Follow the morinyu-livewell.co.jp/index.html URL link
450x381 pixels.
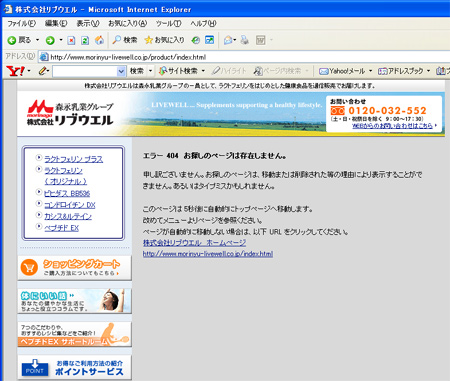coord(208,254)
